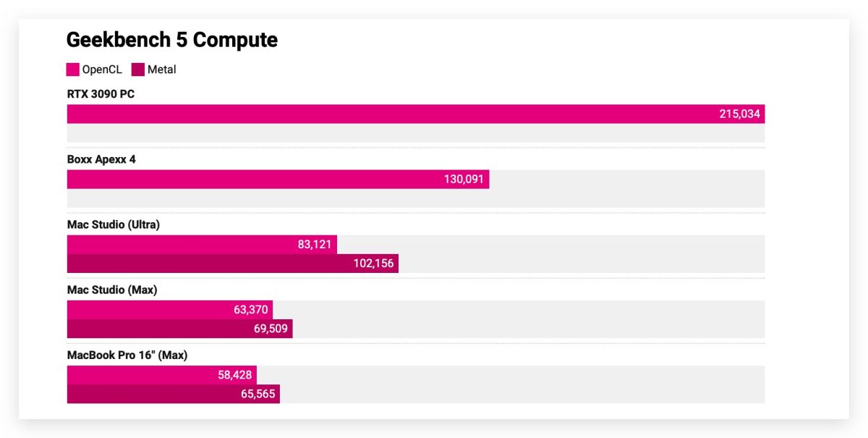Select the 58,428 OpenCL bar
868x438 pixels.
(161, 375)
